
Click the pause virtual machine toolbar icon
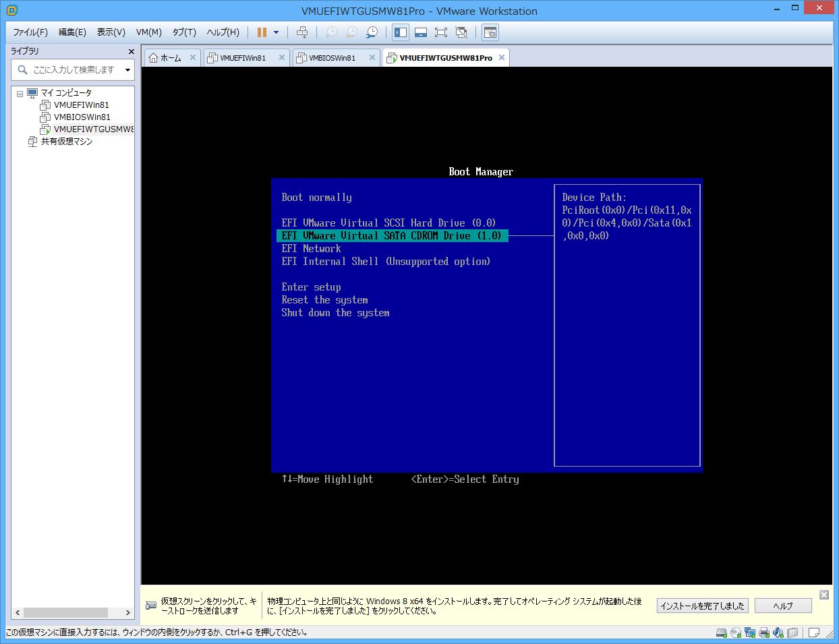coord(262,32)
